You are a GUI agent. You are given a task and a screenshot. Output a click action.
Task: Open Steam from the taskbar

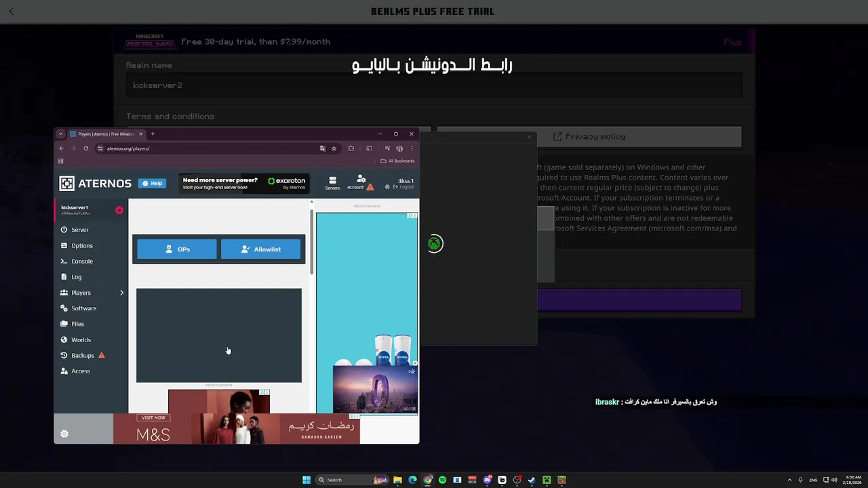point(532,480)
